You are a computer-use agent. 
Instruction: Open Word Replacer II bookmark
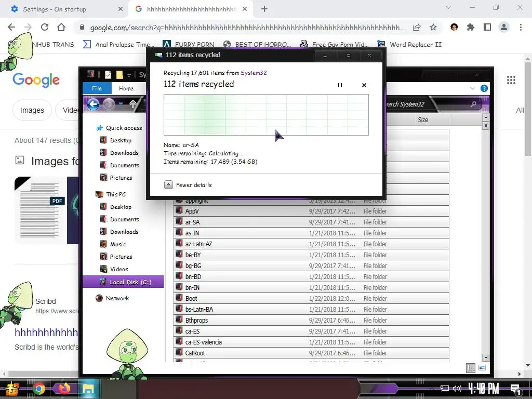[409, 45]
